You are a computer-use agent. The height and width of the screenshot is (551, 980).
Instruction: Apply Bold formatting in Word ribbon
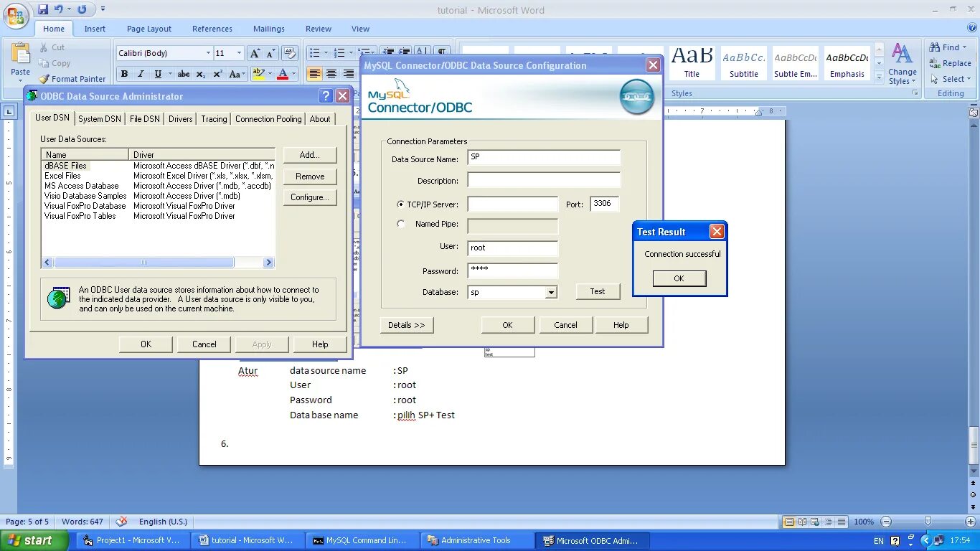point(124,74)
